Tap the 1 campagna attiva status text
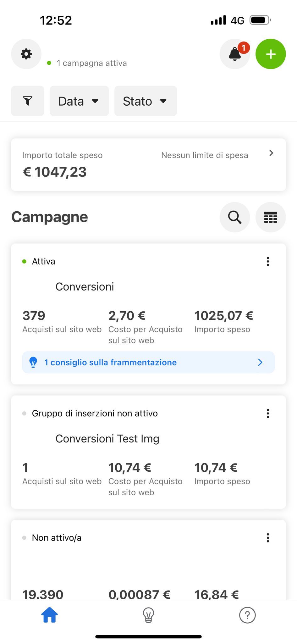This screenshot has height=644, width=297. [x=91, y=63]
